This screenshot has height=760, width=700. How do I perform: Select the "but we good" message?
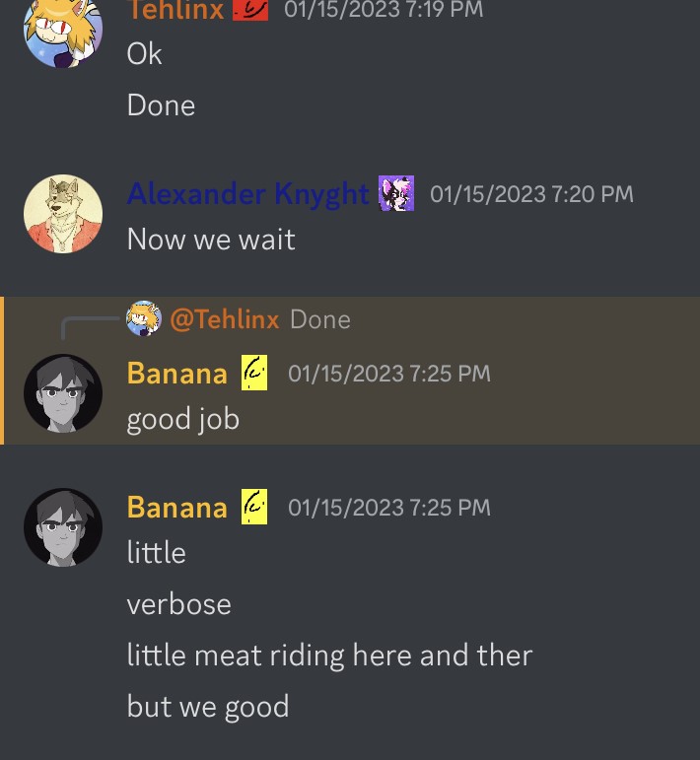click(208, 707)
